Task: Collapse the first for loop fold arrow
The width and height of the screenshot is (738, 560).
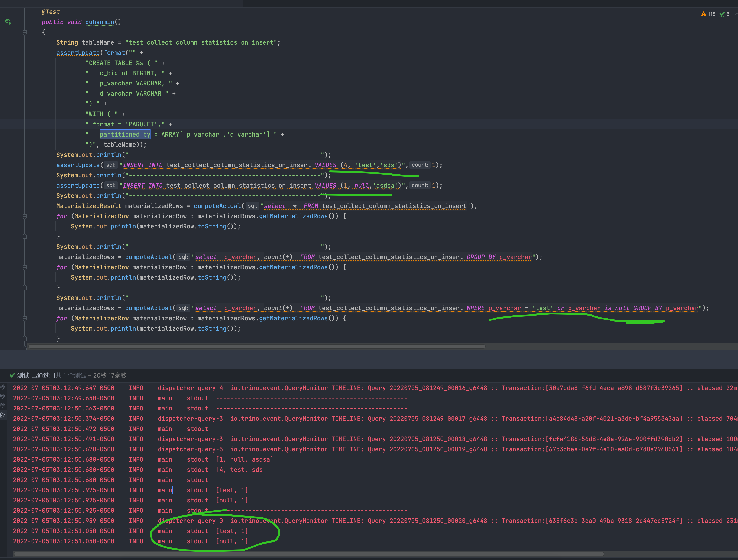Action: [x=24, y=216]
